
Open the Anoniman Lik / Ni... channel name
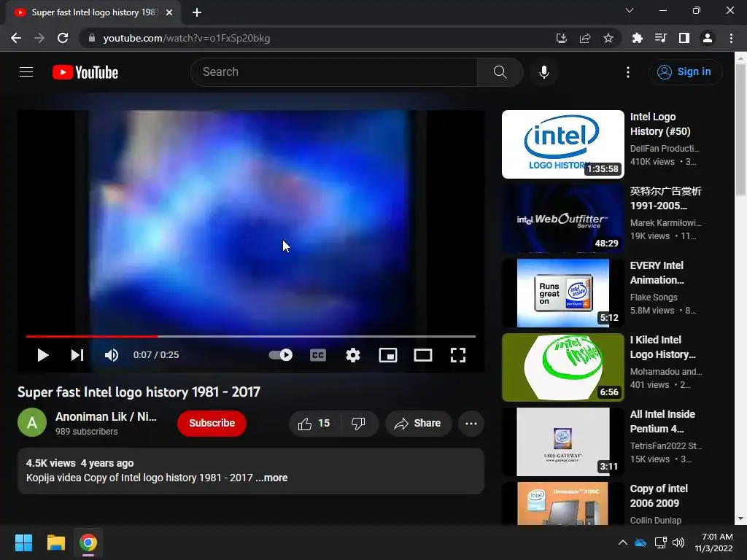(106, 416)
